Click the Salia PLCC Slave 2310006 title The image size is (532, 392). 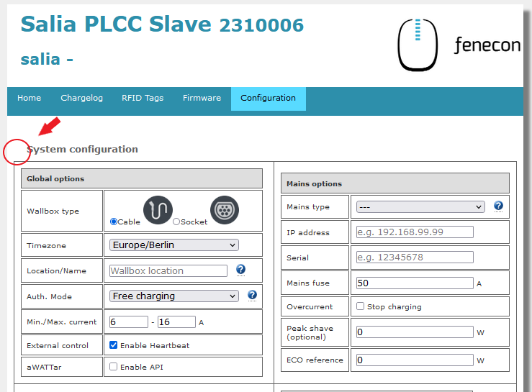click(x=162, y=24)
